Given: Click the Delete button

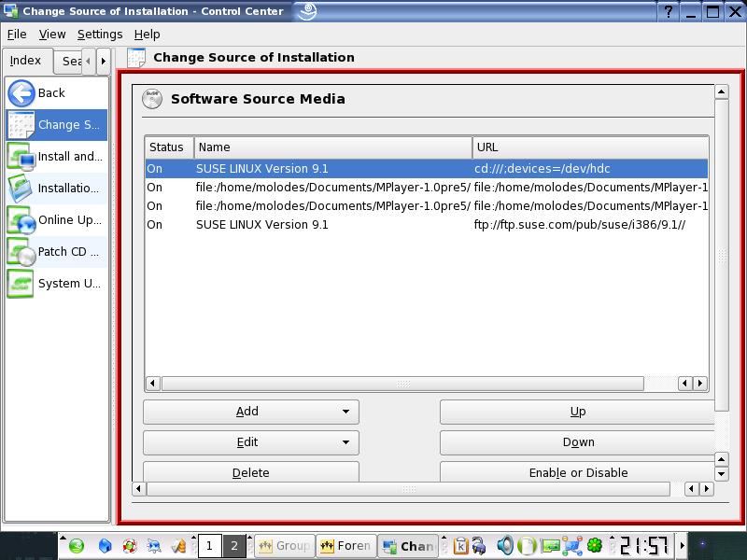Looking at the screenshot, I should [250, 472].
